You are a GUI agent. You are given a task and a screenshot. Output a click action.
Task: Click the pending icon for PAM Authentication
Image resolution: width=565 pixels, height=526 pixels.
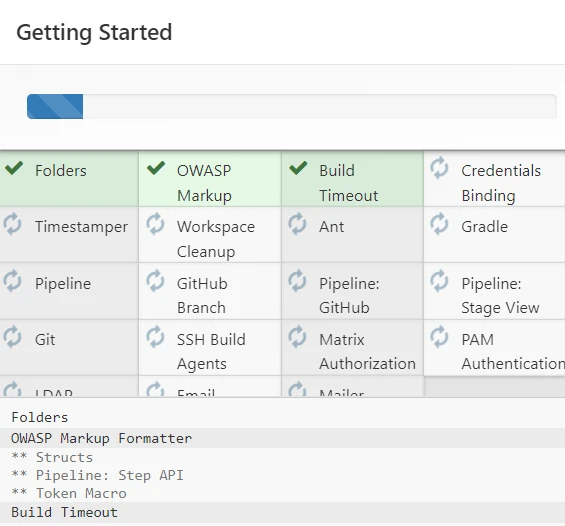pos(439,337)
